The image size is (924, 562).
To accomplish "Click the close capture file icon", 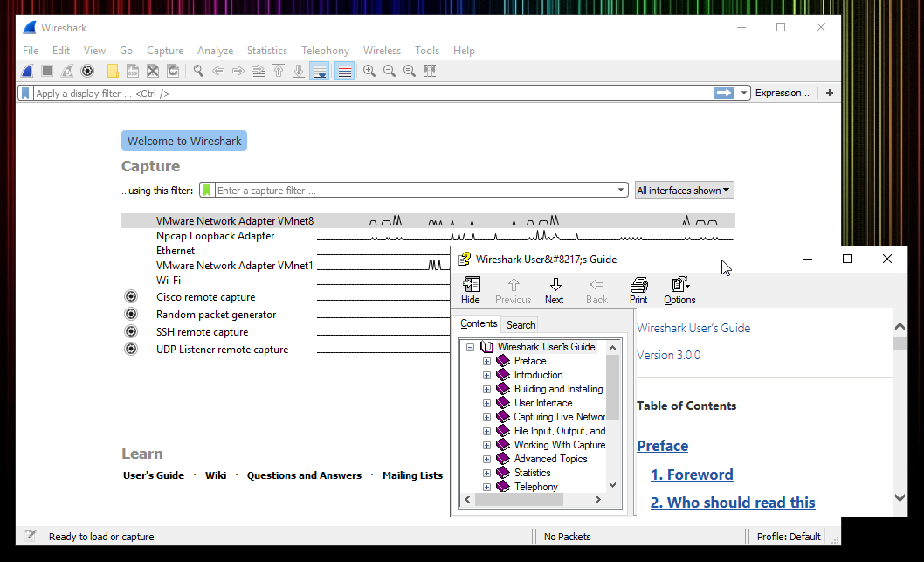I will point(153,71).
